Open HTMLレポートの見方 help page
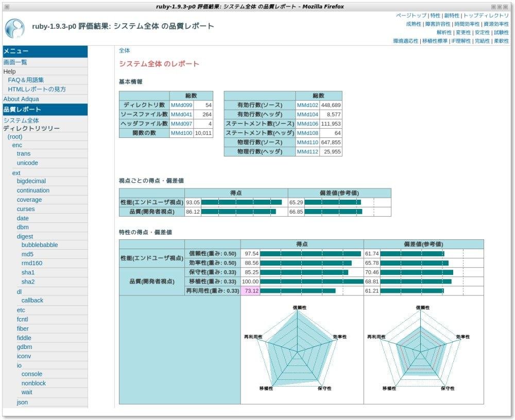This screenshot has width=515, height=420. (37, 89)
